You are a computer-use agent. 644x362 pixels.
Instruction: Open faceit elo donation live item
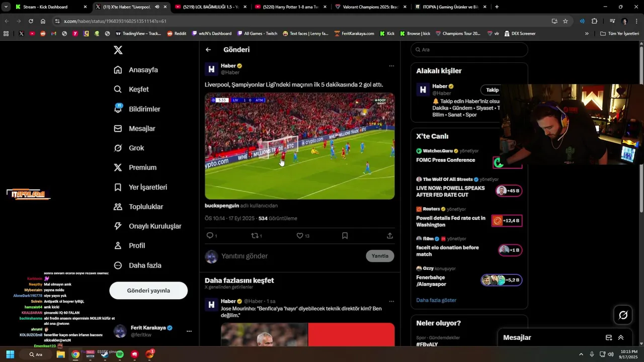tap(469, 247)
